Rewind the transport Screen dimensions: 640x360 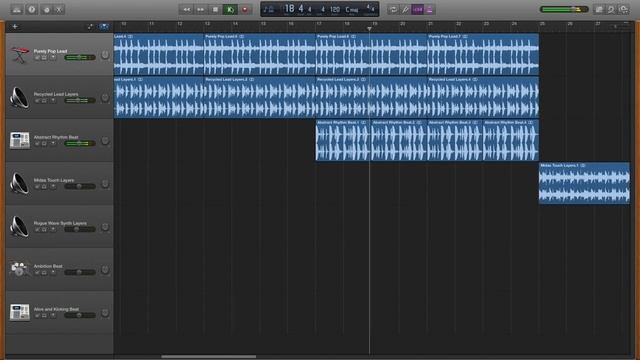click(187, 9)
